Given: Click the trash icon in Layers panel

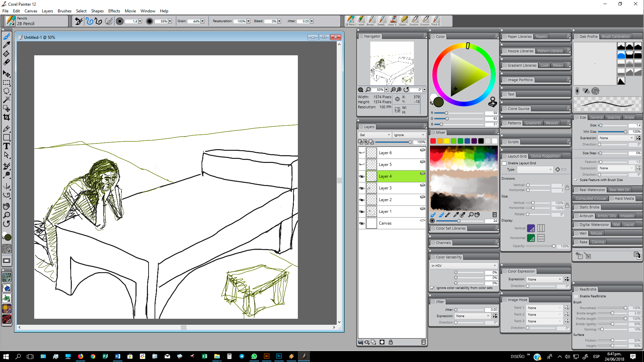Looking at the screenshot, I should (423, 342).
